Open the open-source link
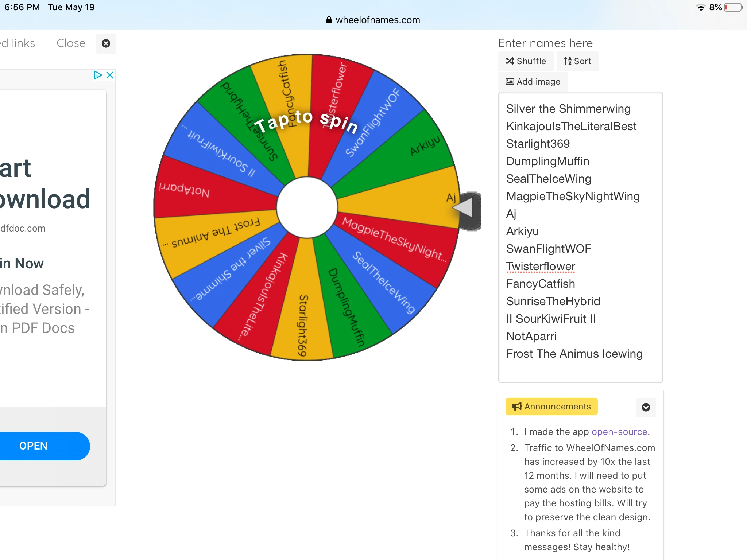 [x=619, y=432]
